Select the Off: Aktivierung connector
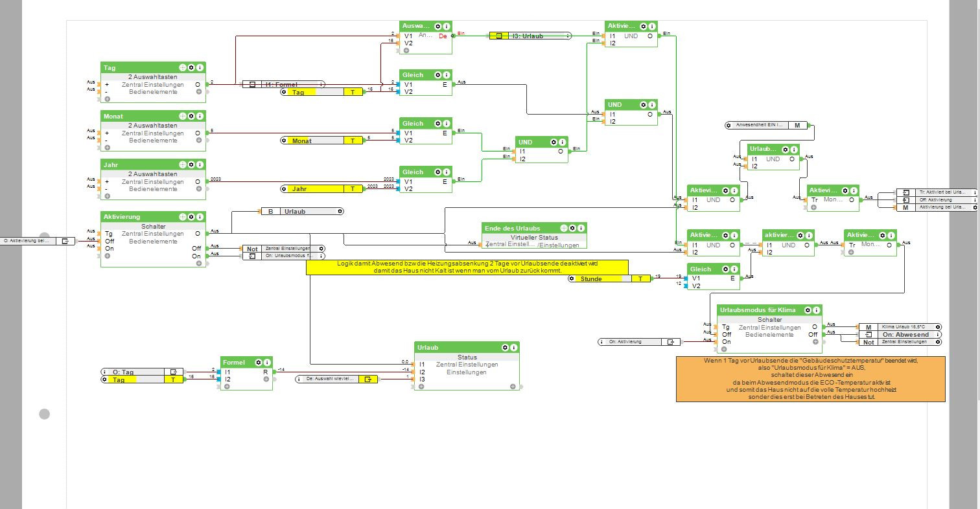 937,200
